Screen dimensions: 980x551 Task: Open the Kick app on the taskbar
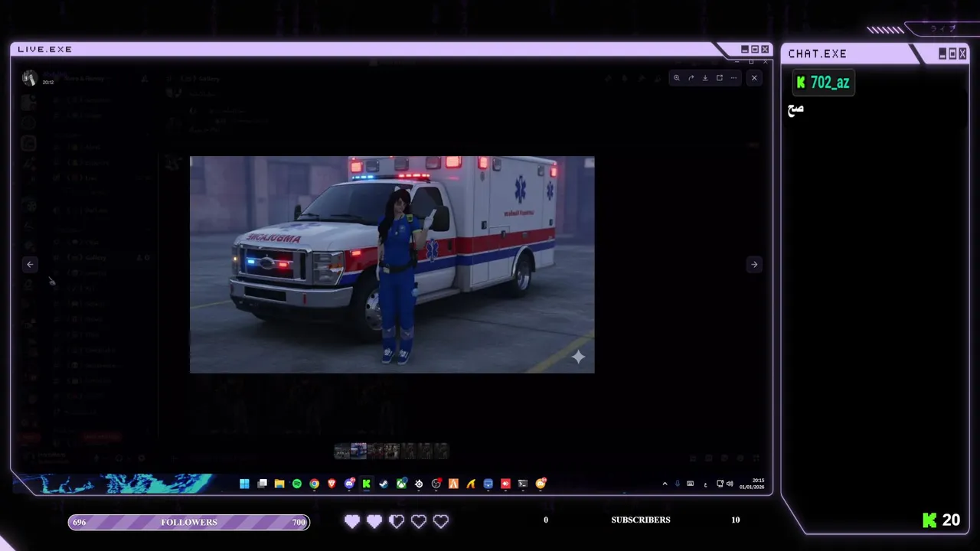pyautogui.click(x=366, y=484)
